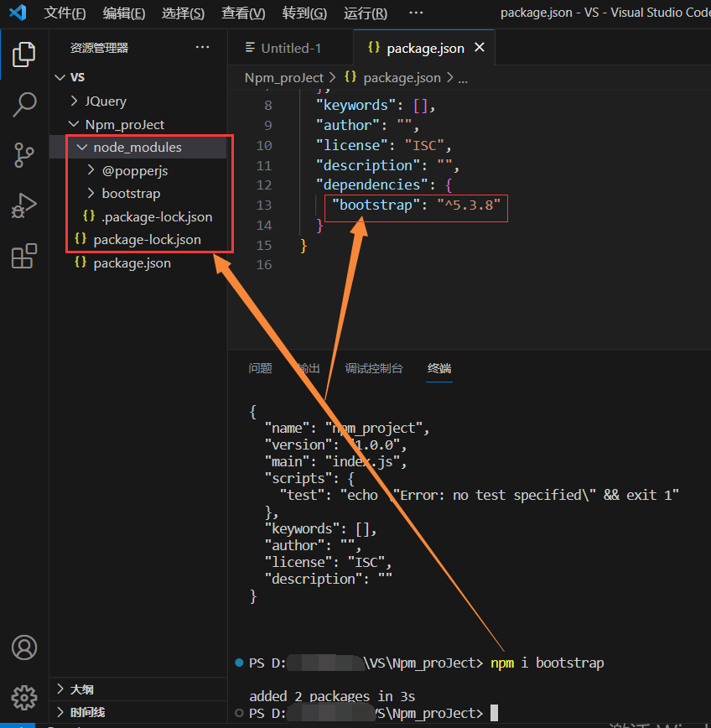Open the 编辑(E) menu
Viewport: 711px width, 728px height.
(124, 13)
